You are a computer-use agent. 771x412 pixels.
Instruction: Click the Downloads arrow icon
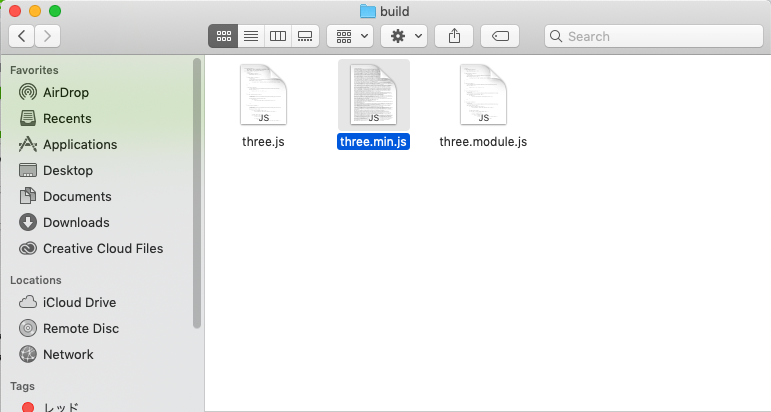[x=28, y=222]
